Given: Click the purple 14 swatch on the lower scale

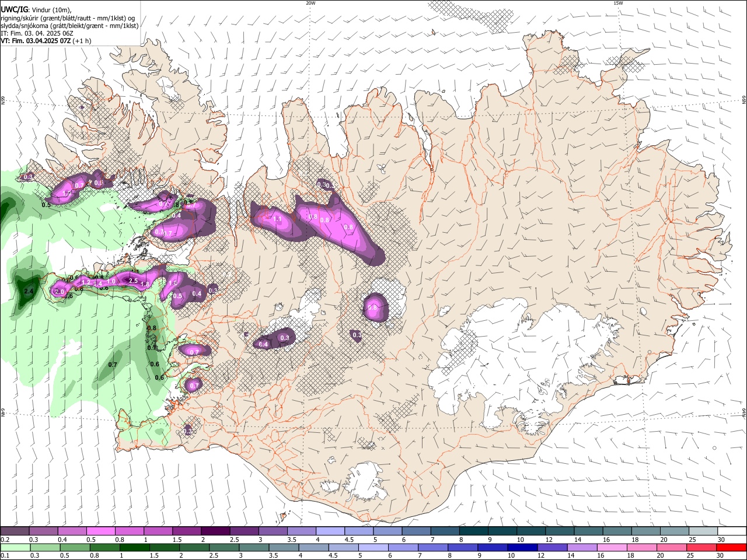Looking at the screenshot, I should tap(582, 547).
